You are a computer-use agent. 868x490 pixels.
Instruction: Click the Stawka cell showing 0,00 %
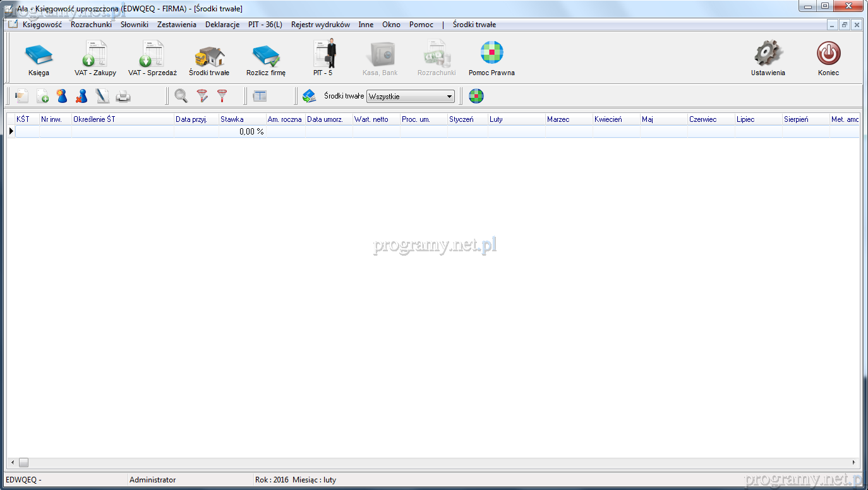point(241,131)
